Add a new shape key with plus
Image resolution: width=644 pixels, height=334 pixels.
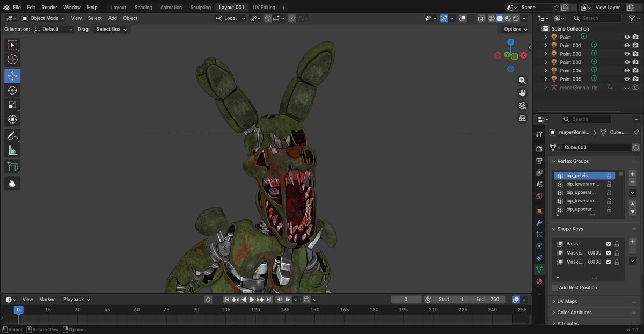[x=632, y=242]
